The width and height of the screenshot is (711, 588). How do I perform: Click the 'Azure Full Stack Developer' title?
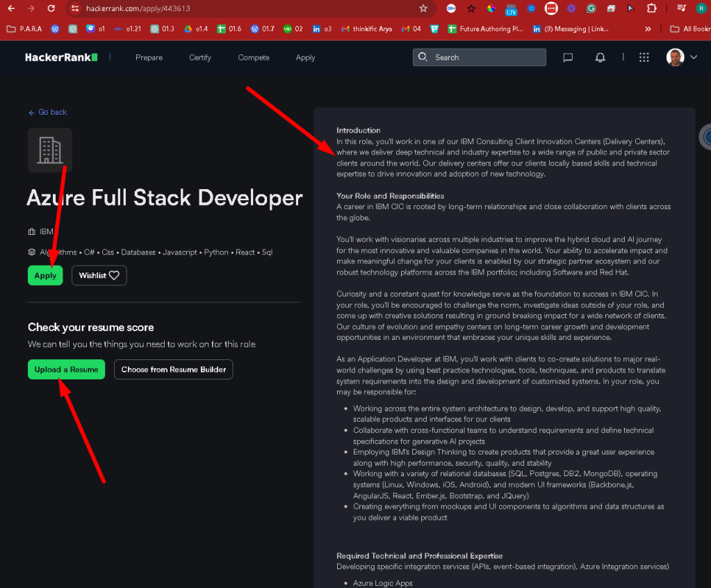click(x=165, y=197)
